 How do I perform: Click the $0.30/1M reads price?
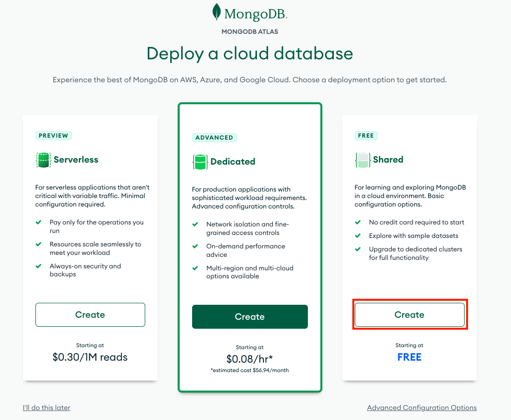tap(90, 357)
